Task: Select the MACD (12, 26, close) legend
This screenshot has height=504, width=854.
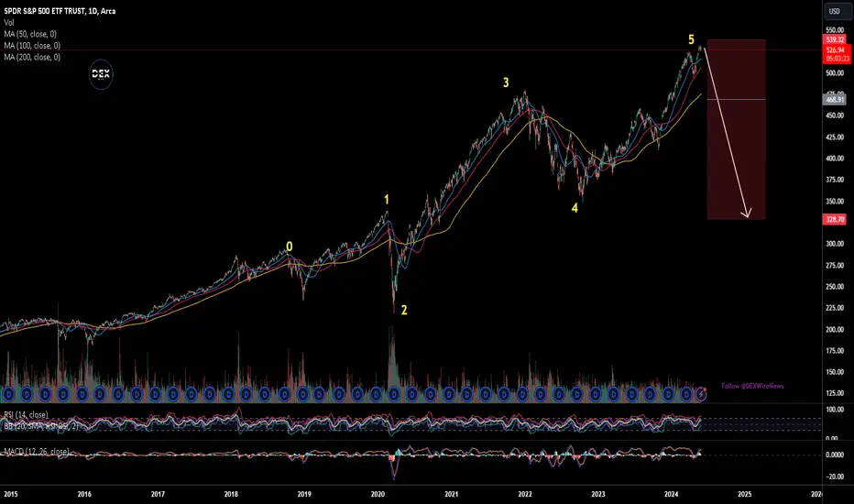Action: pos(36,451)
